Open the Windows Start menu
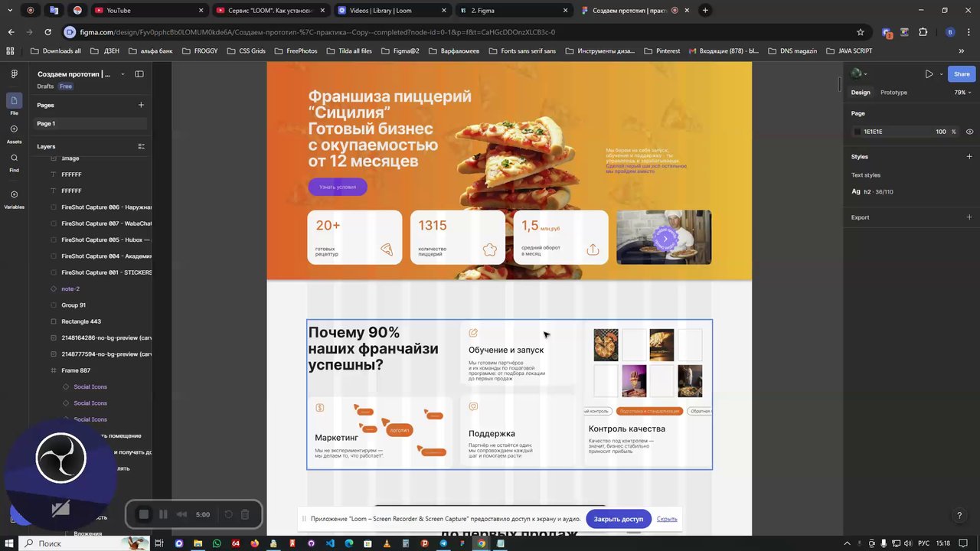Image resolution: width=980 pixels, height=551 pixels. (x=11, y=543)
